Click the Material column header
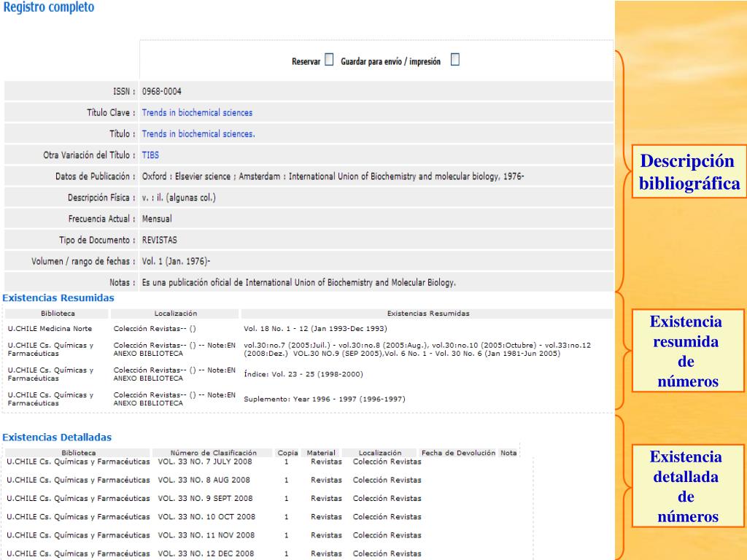 click(321, 453)
